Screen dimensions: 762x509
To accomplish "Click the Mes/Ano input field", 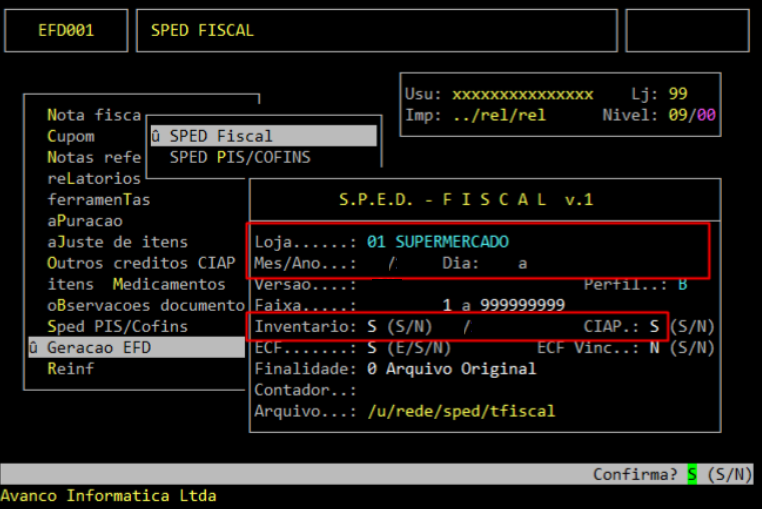I will (x=393, y=263).
